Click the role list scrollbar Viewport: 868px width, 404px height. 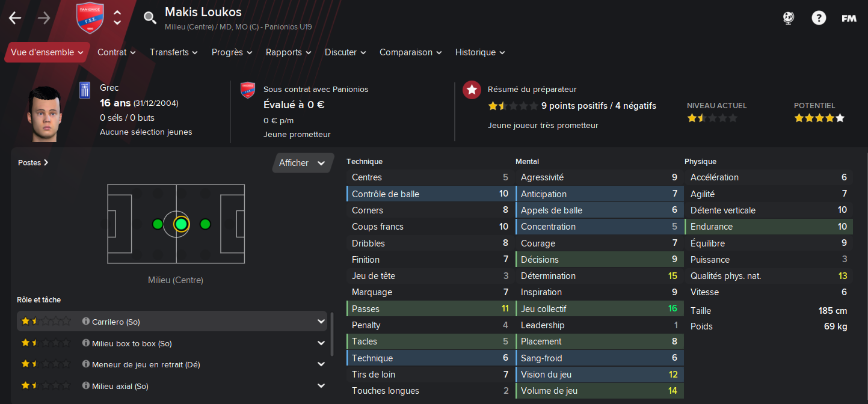[332, 334]
